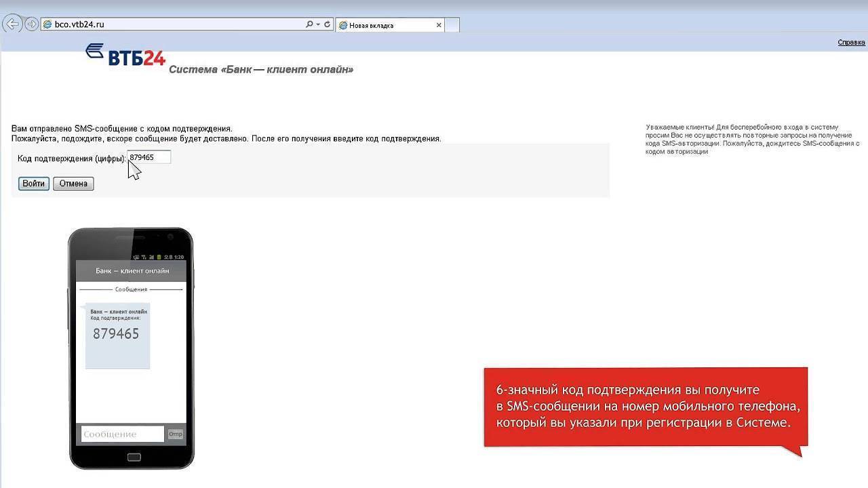Click the browser Forward arrow button

pyautogui.click(x=31, y=24)
